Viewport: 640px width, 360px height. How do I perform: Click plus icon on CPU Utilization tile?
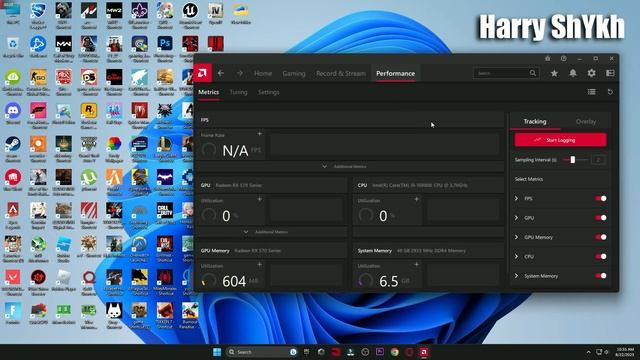pyautogui.click(x=416, y=199)
